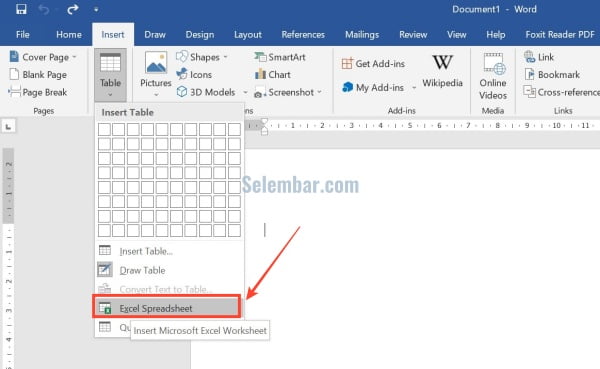Switch to the View tab
The image size is (600, 369).
[x=457, y=34]
